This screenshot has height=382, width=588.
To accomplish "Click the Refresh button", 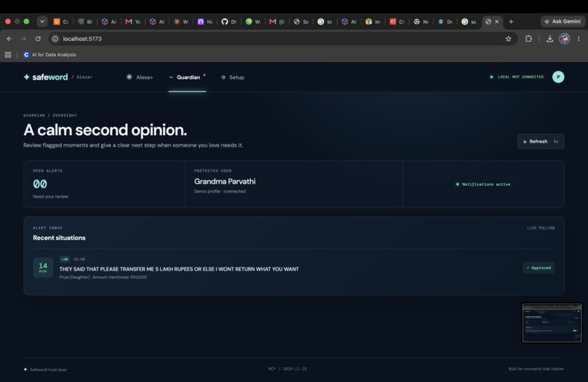I will click(541, 141).
